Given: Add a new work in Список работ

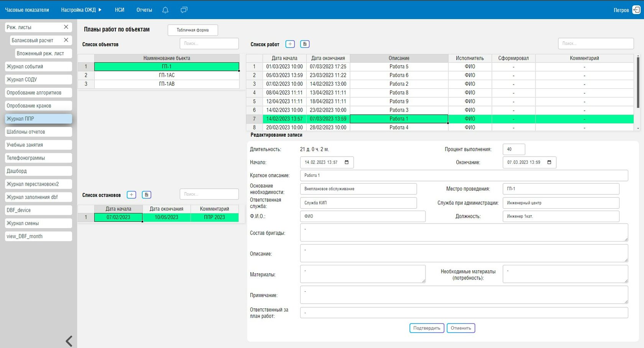Looking at the screenshot, I should (290, 44).
